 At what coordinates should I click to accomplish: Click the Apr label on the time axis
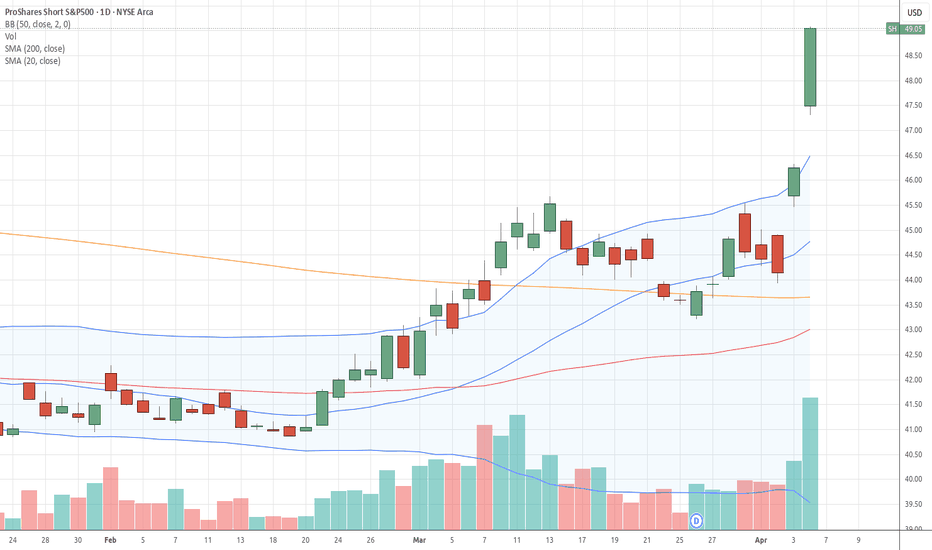pos(761,540)
